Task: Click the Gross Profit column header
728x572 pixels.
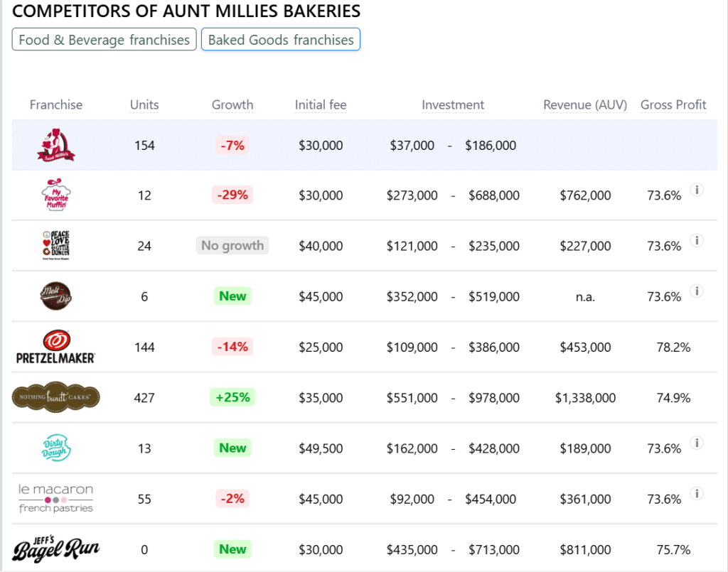Action: point(673,105)
